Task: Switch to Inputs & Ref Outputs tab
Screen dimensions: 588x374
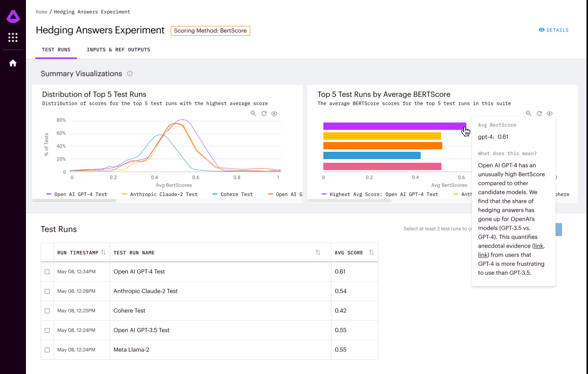Action: tap(118, 50)
